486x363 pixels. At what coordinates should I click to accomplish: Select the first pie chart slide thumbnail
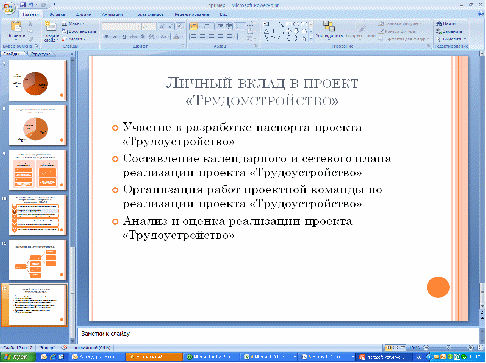(x=37, y=81)
